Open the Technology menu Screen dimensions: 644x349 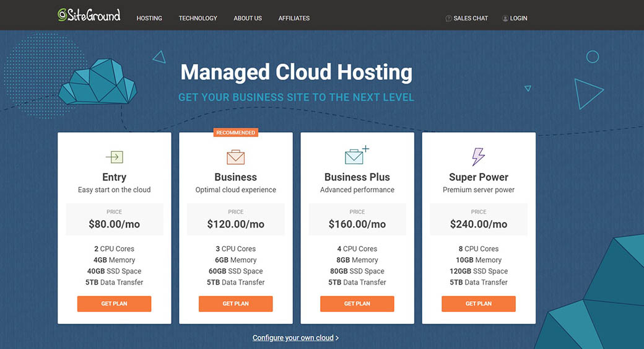tap(198, 19)
